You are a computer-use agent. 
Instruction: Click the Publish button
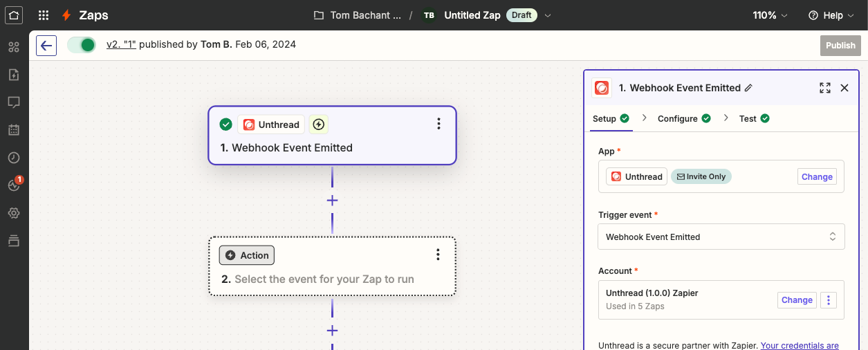pos(840,46)
